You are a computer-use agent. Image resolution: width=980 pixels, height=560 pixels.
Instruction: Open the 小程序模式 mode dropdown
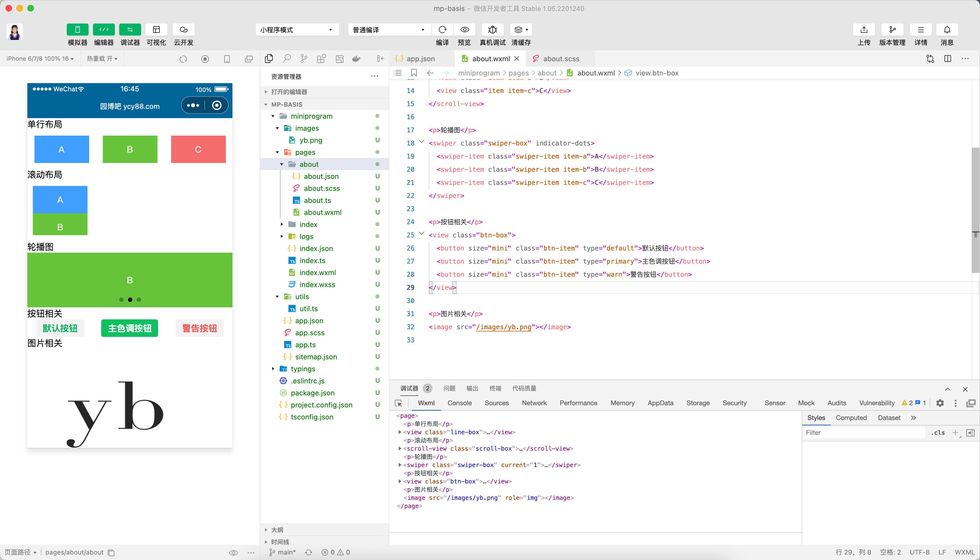[x=297, y=30]
